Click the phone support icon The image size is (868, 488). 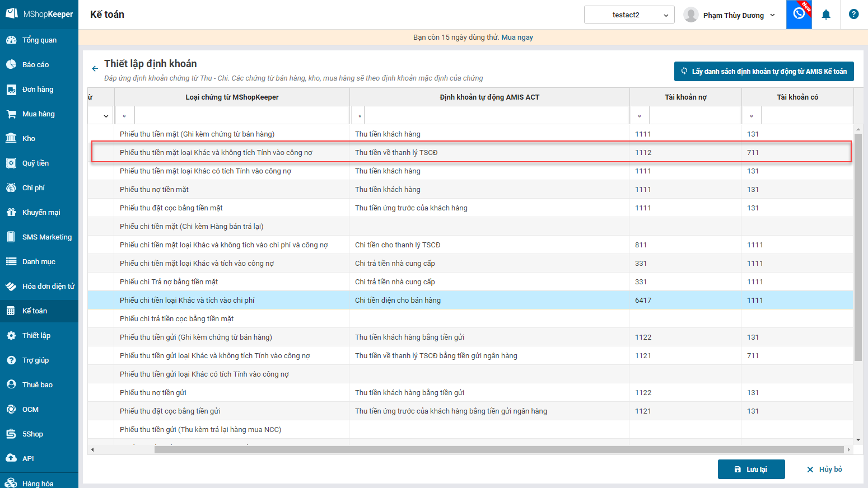tap(799, 14)
